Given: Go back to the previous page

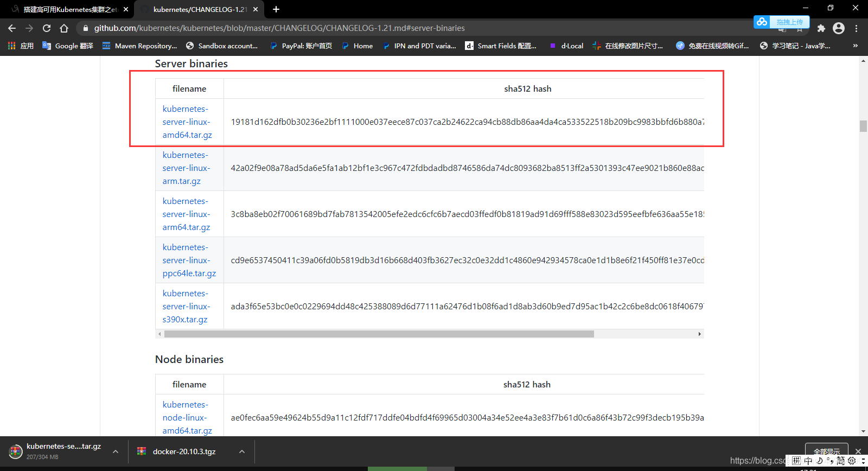Looking at the screenshot, I should 12,28.
